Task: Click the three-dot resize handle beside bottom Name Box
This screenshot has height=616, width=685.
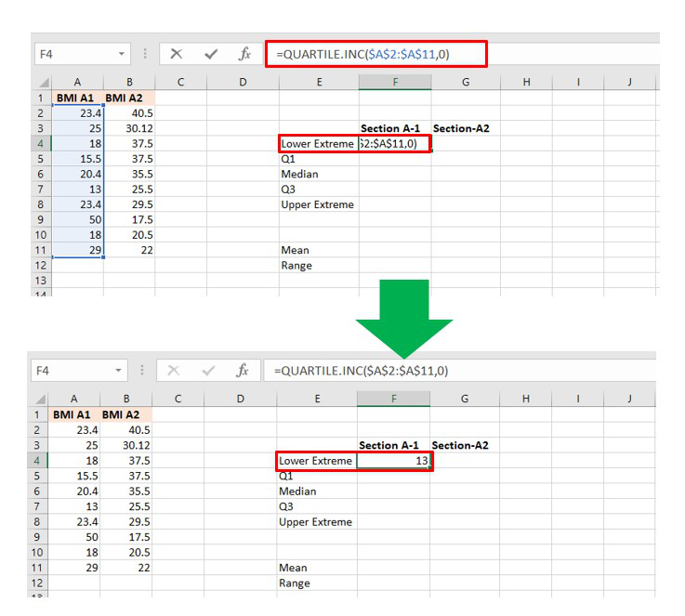Action: 142,370
